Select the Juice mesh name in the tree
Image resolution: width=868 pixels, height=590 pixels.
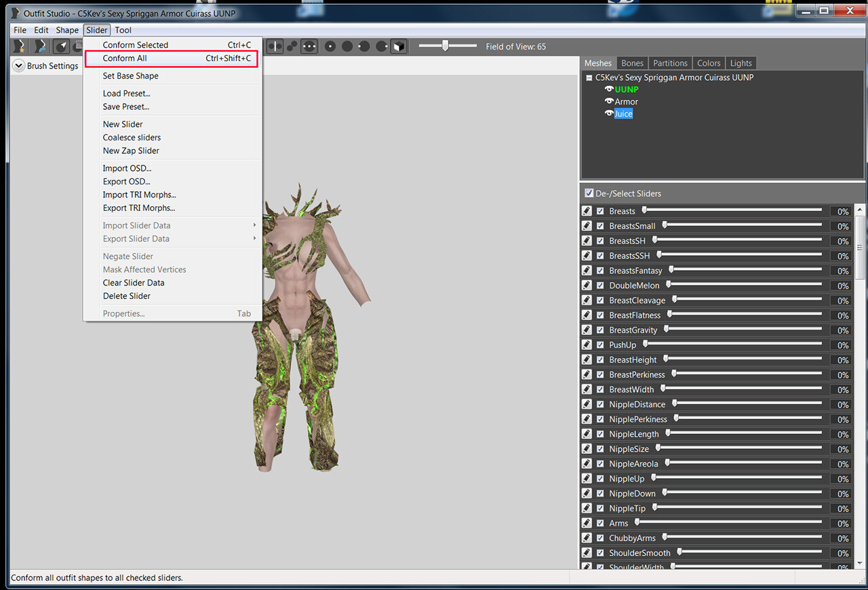coord(623,114)
